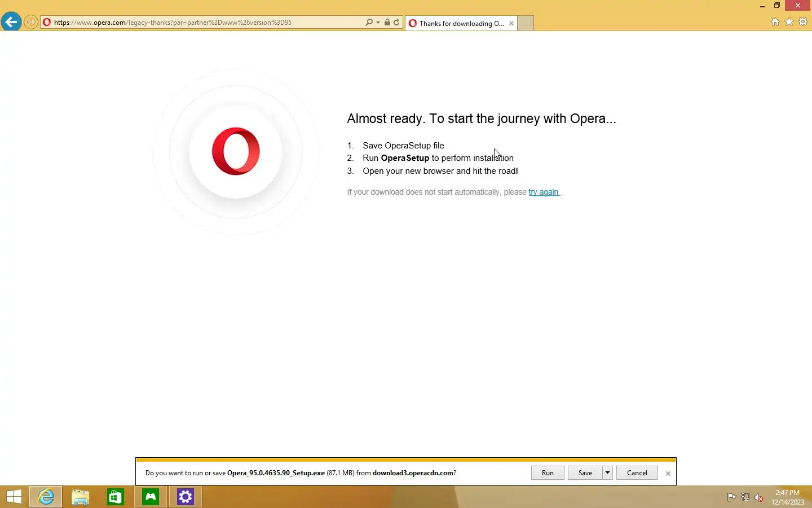This screenshot has height=508, width=812.
Task: Save the Opera setup file
Action: click(585, 473)
